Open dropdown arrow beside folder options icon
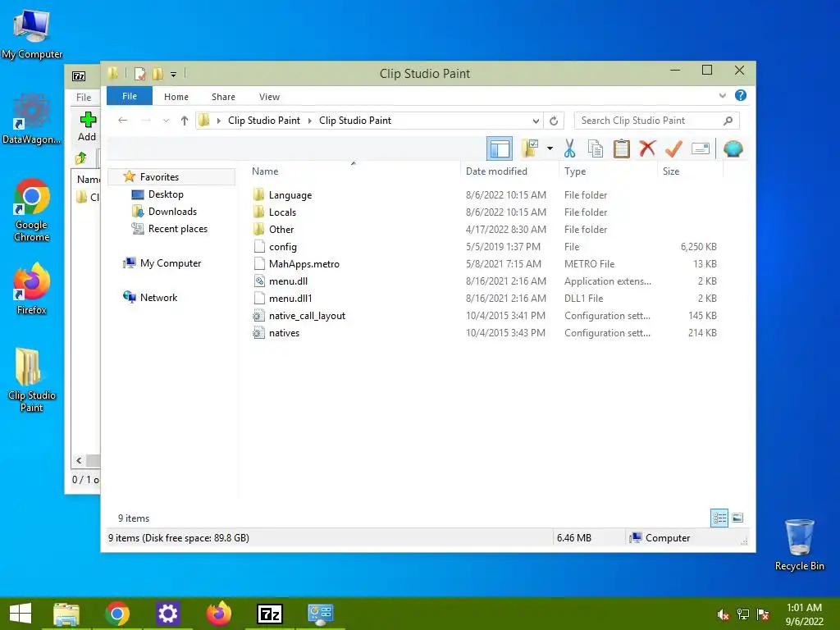Screen dimensions: 840x630 [x=550, y=148]
